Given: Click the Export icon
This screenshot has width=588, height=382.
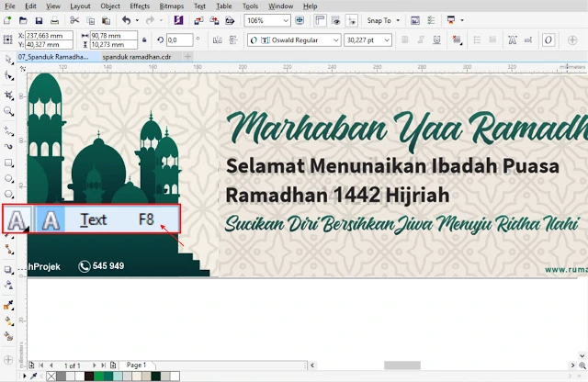Looking at the screenshot, I should point(214,20).
